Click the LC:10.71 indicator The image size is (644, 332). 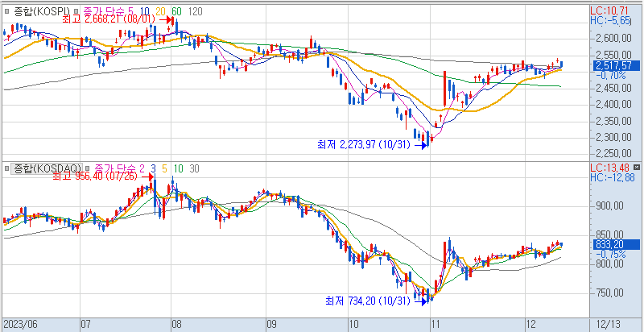[610, 10]
